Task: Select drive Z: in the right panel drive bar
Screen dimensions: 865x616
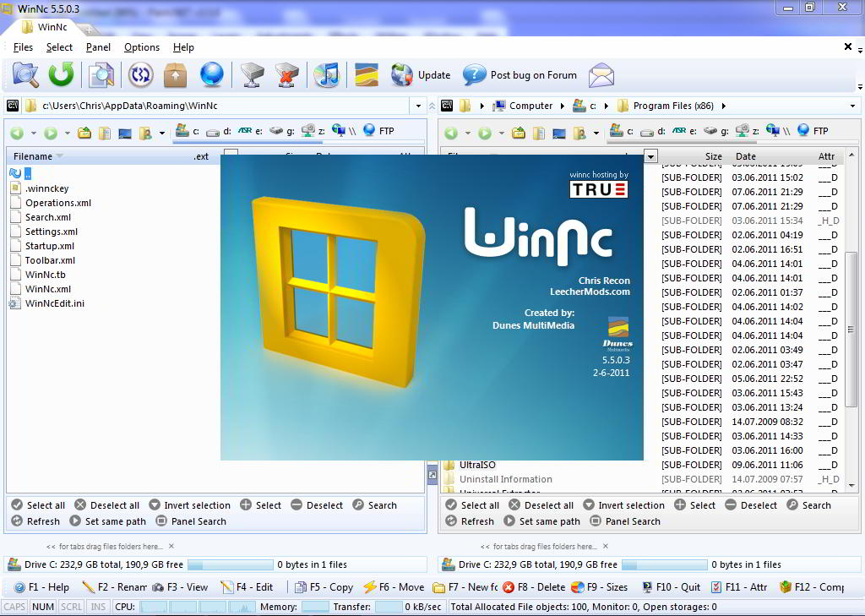Action: (x=748, y=130)
